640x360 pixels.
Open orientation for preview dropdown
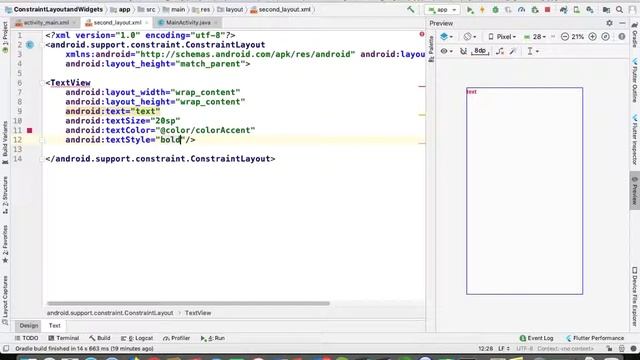click(470, 37)
